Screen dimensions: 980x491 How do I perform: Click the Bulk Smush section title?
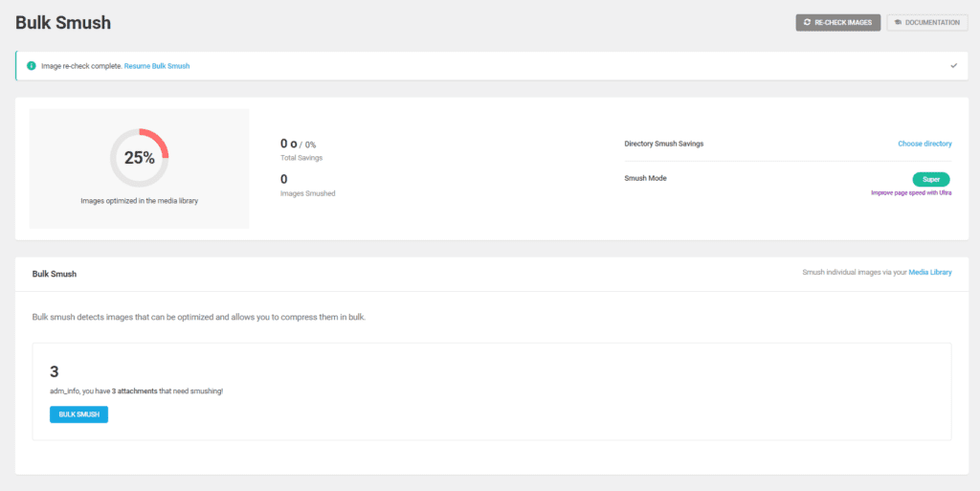55,275
